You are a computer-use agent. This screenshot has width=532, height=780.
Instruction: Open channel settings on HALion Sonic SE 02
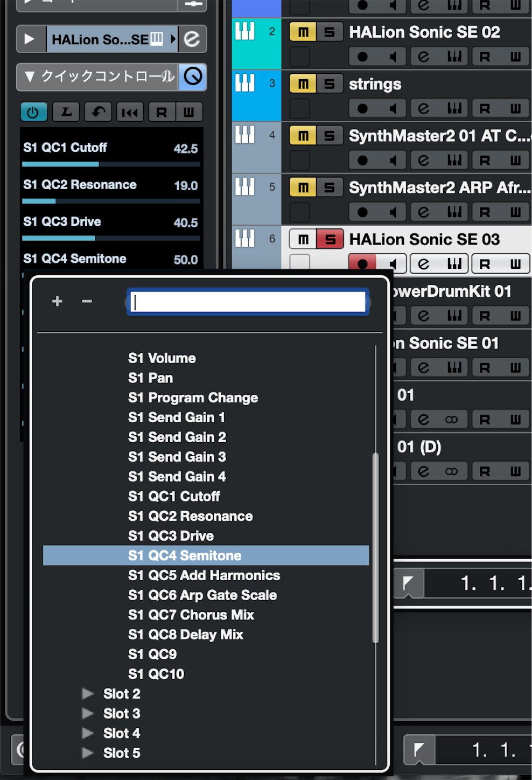click(x=424, y=57)
